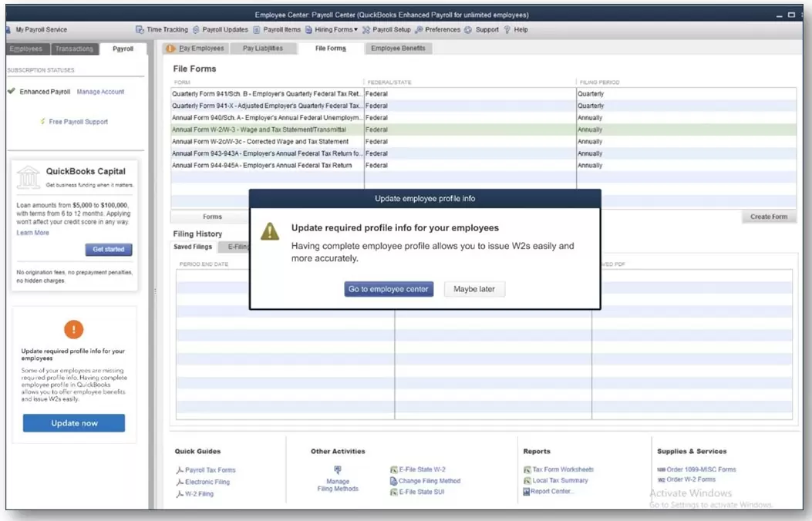Dismiss the dialog with Maybe later
812x521 pixels.
point(474,289)
